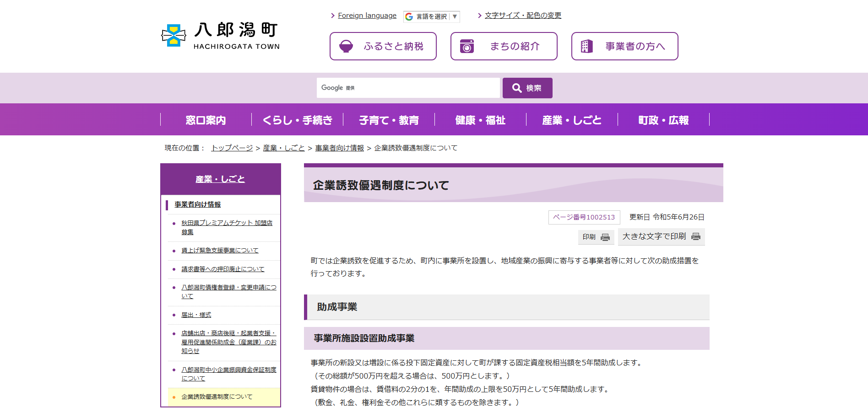Viewport: 868px width, 412px height.
Task: Click 産業・しごと breadcrumb link
Action: tap(284, 148)
